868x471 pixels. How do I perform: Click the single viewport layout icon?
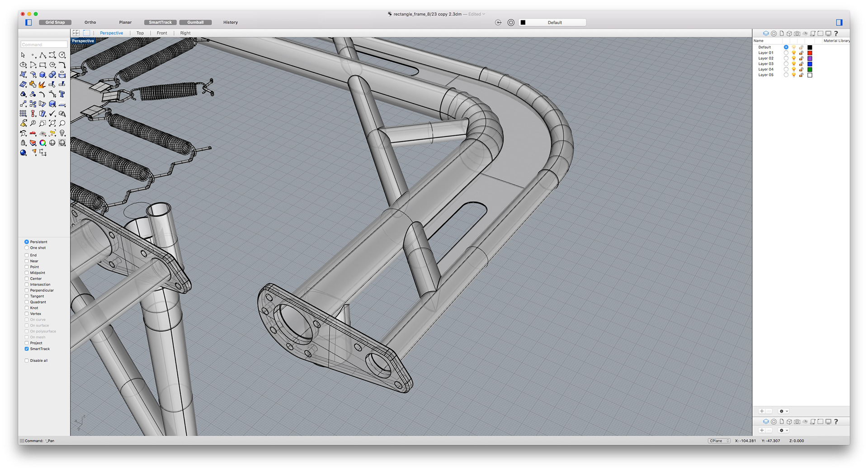[86, 33]
